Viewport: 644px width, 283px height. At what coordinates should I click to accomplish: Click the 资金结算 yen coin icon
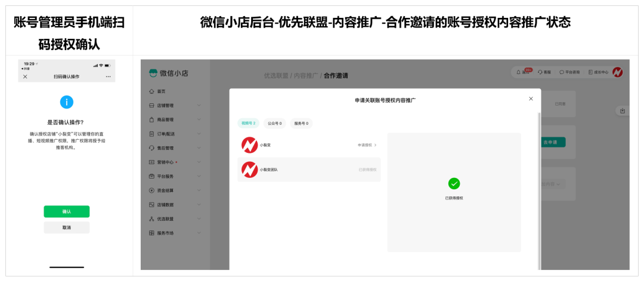coord(151,190)
